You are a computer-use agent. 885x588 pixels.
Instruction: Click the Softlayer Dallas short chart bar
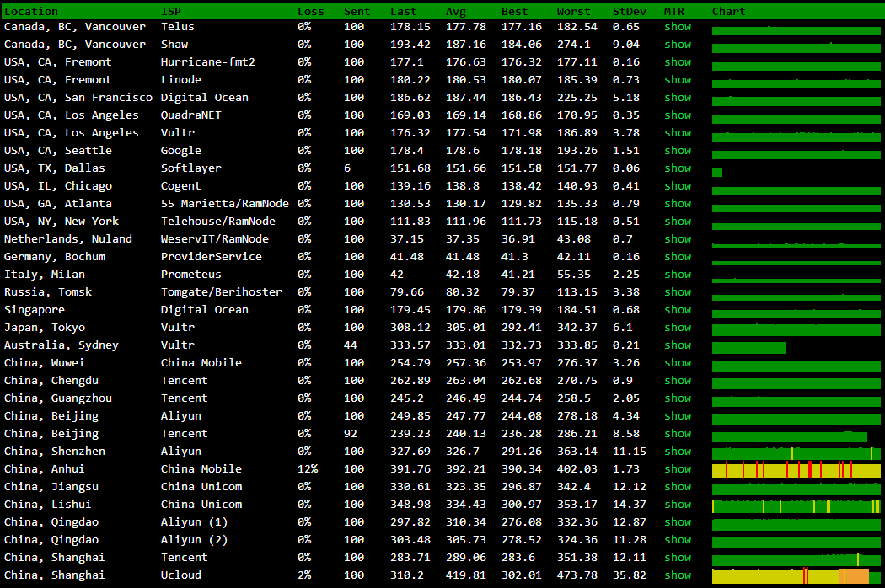717,172
